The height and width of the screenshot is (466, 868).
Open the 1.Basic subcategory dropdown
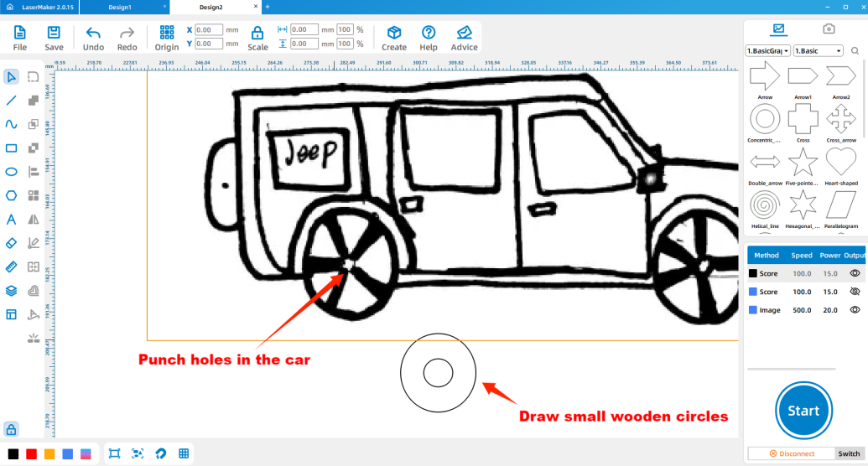coord(819,51)
